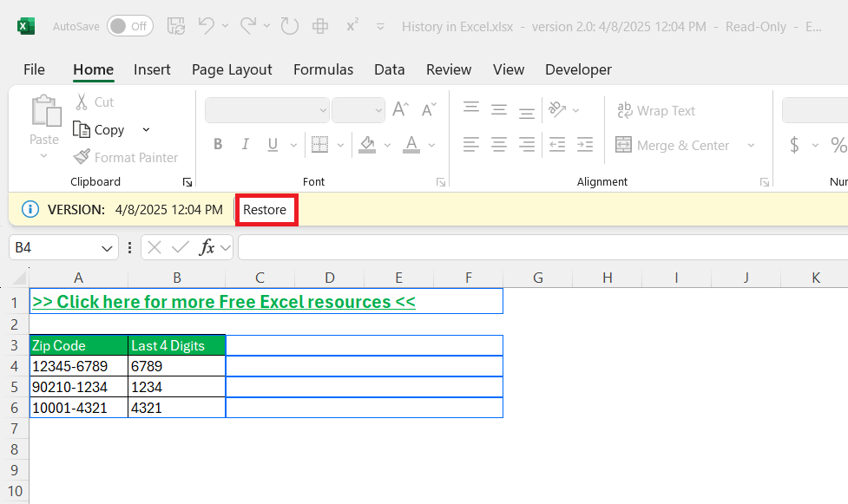This screenshot has height=504, width=848.
Task: Toggle Wrap Text option
Action: click(655, 110)
